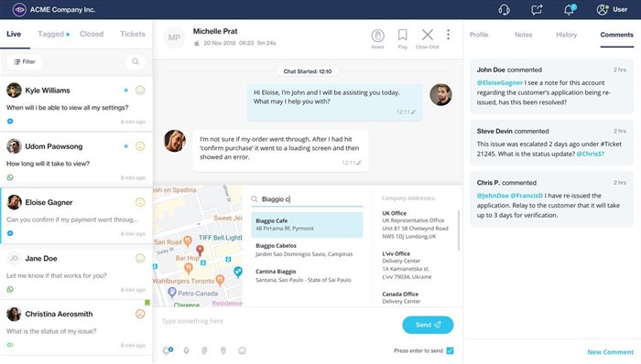The image size is (641, 364).
Task: Click the green bookmark flag on Christina Aerosmith
Action: 147,303
